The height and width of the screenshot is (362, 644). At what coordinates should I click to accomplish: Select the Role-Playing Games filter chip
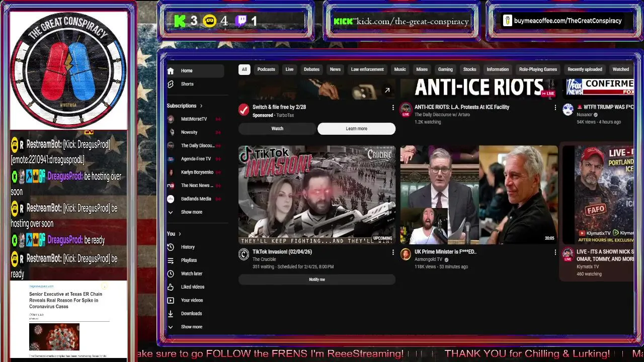pos(538,69)
